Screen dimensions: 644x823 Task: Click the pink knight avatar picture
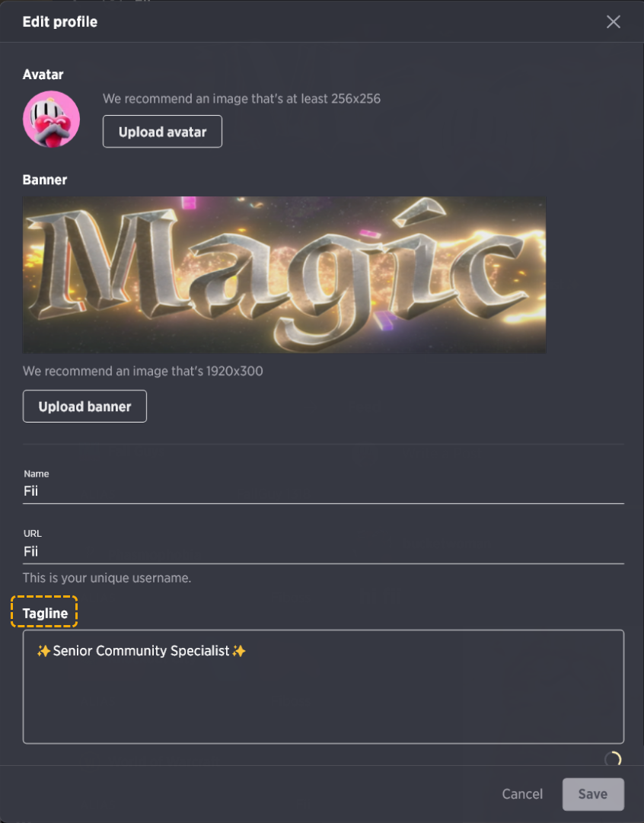[x=52, y=119]
